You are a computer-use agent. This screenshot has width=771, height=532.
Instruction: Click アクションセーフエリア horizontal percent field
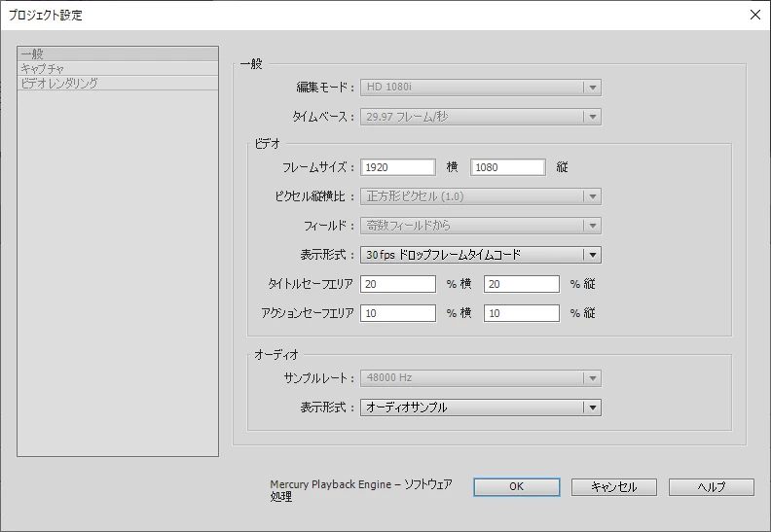[x=398, y=313]
